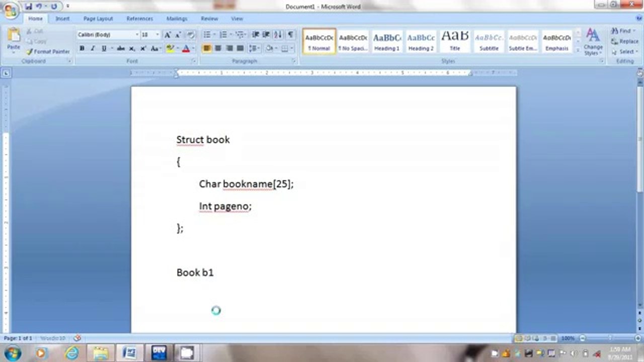The width and height of the screenshot is (644, 362).
Task: Apply the Heading 1 style
Action: 386,42
